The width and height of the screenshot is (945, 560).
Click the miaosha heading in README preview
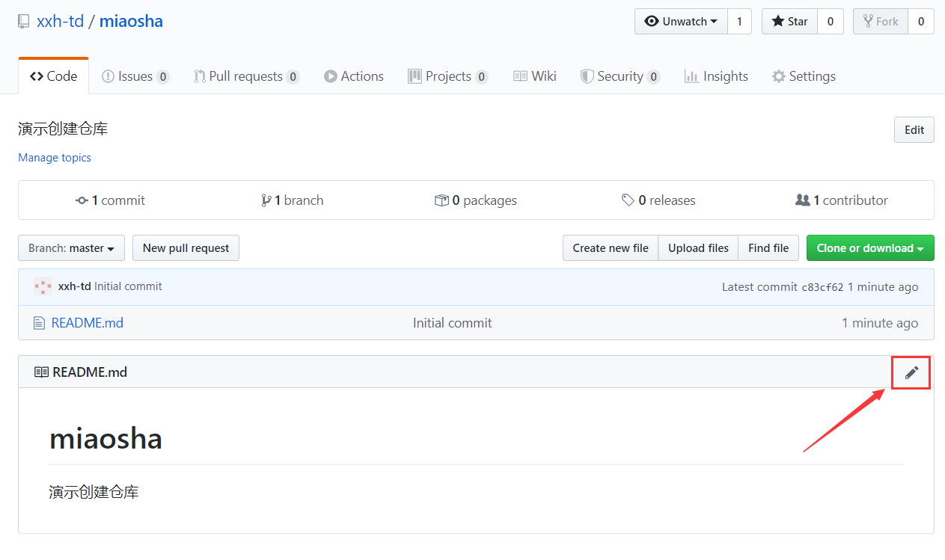(105, 438)
